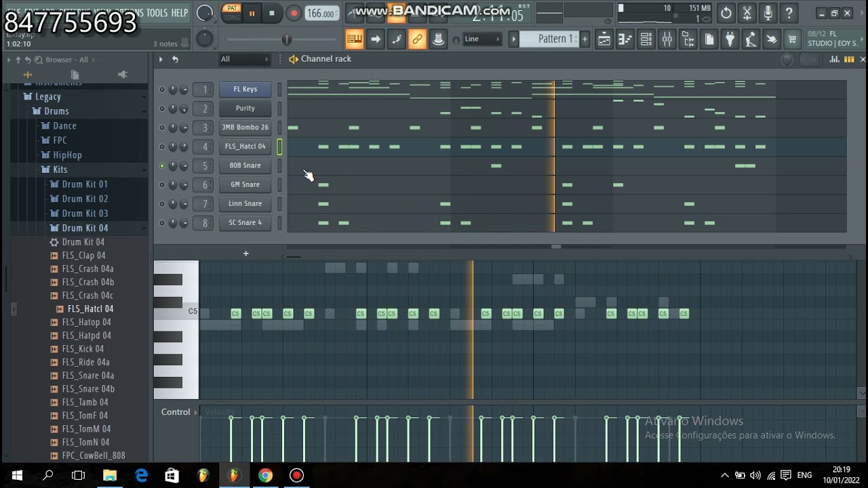The width and height of the screenshot is (868, 488).
Task: Open the plugin picker plug icon
Action: pyautogui.click(x=730, y=39)
